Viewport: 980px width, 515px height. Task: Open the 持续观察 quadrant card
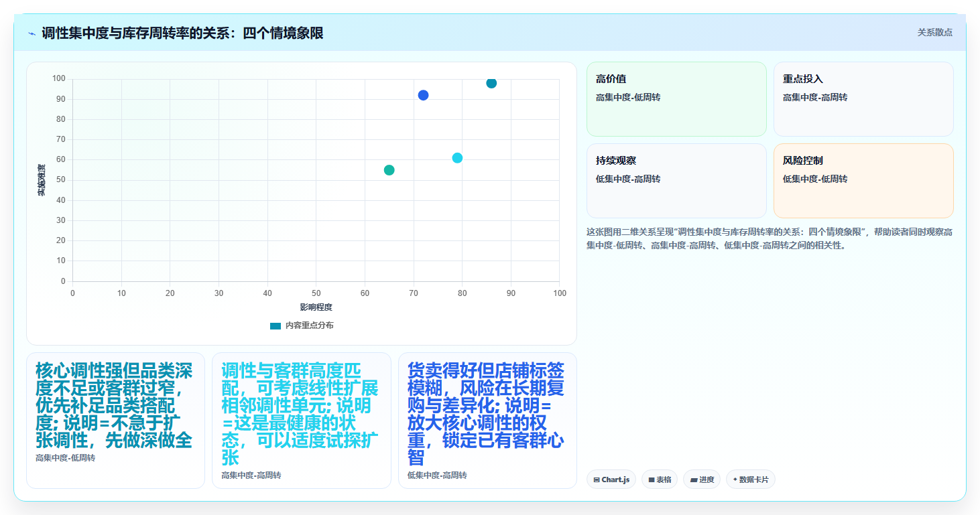click(x=676, y=181)
